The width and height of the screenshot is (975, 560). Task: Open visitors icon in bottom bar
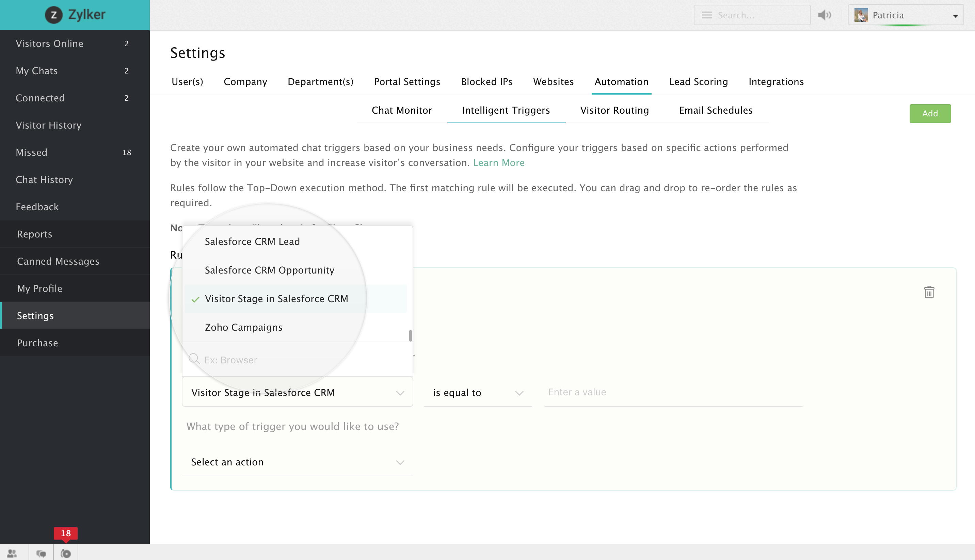coord(12,553)
